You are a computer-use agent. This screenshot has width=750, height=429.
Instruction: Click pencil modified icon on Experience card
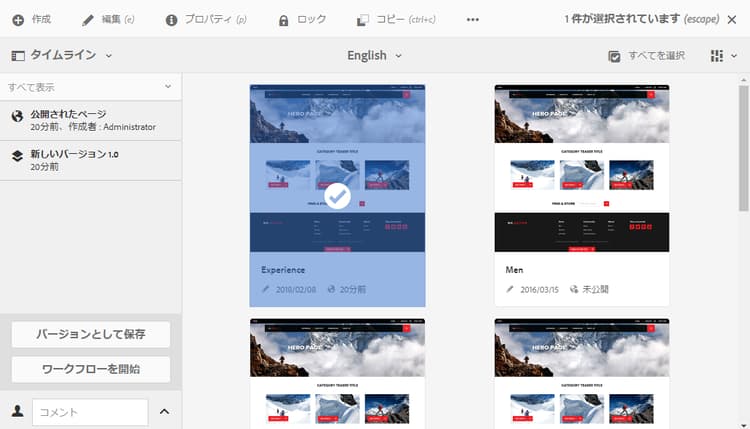pos(265,289)
